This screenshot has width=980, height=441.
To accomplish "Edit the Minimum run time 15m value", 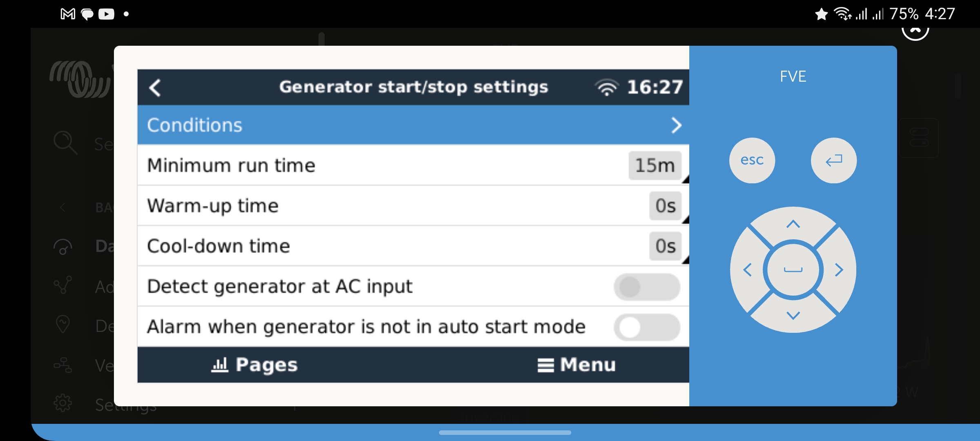I will point(655,166).
